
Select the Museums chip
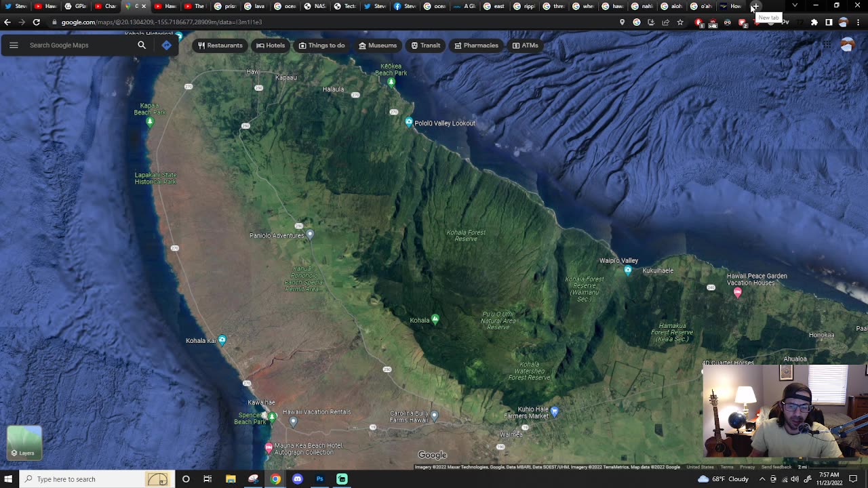[378, 45]
